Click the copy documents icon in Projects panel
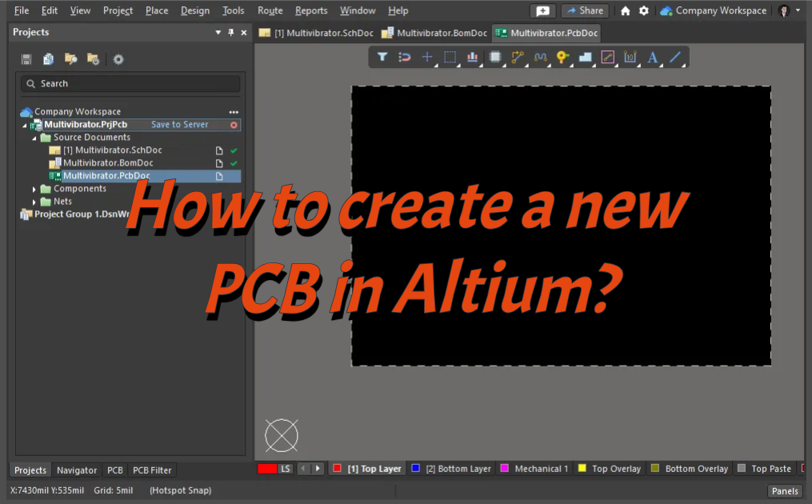This screenshot has height=504, width=812. point(48,59)
